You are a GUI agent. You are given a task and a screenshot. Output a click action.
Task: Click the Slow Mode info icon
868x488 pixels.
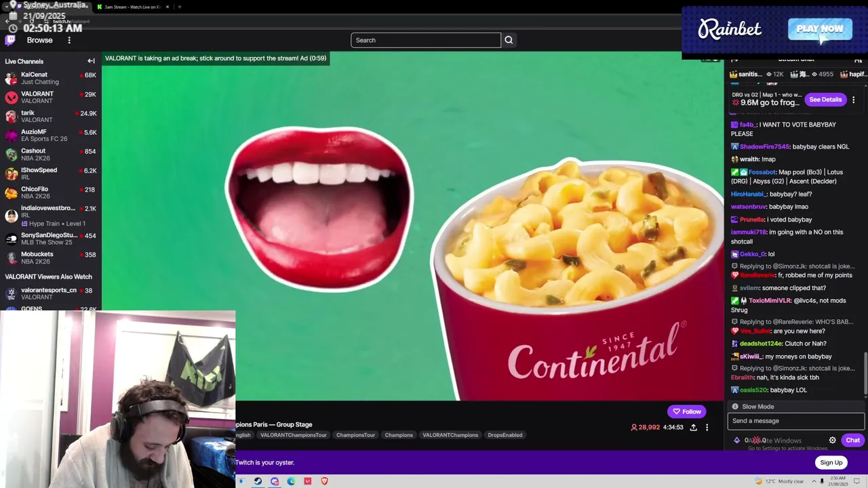coord(734,407)
